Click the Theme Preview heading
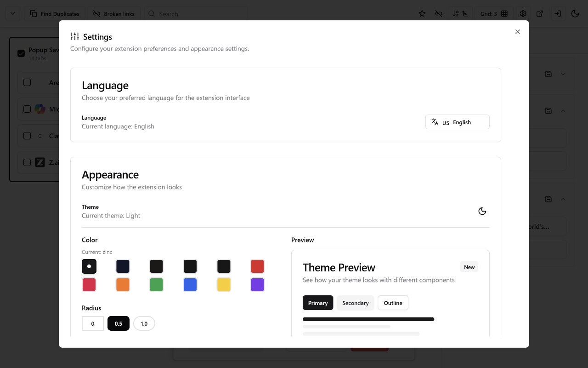Viewport: 588px width, 368px height. pos(339,267)
